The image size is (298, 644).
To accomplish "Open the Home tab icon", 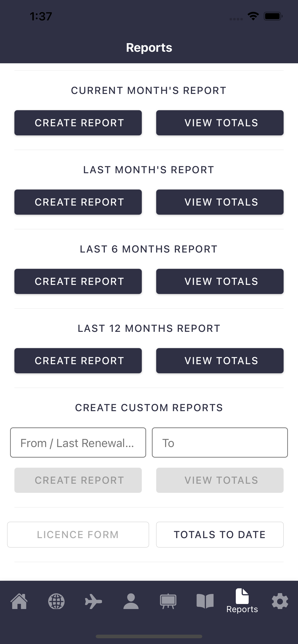I will click(19, 601).
